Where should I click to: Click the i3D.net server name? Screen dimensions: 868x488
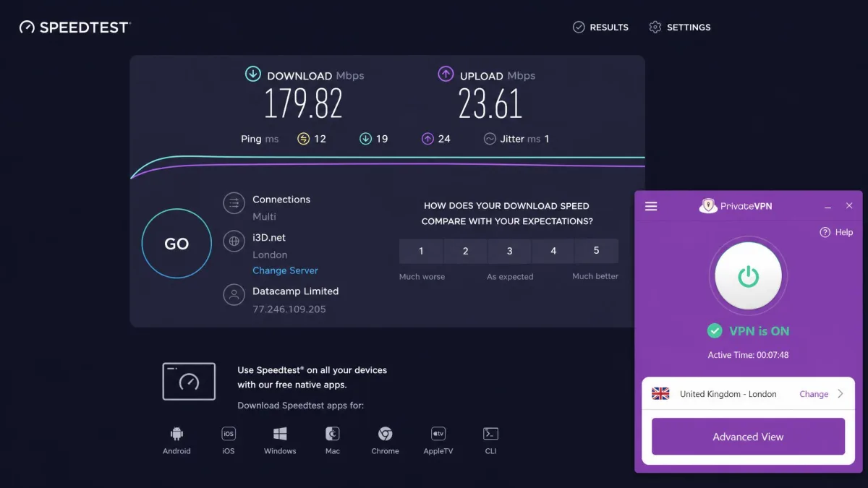[269, 237]
